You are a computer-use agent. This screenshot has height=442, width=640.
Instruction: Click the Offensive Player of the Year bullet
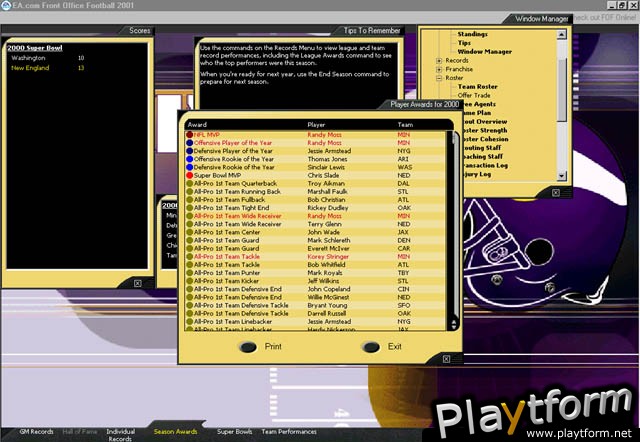pos(189,143)
